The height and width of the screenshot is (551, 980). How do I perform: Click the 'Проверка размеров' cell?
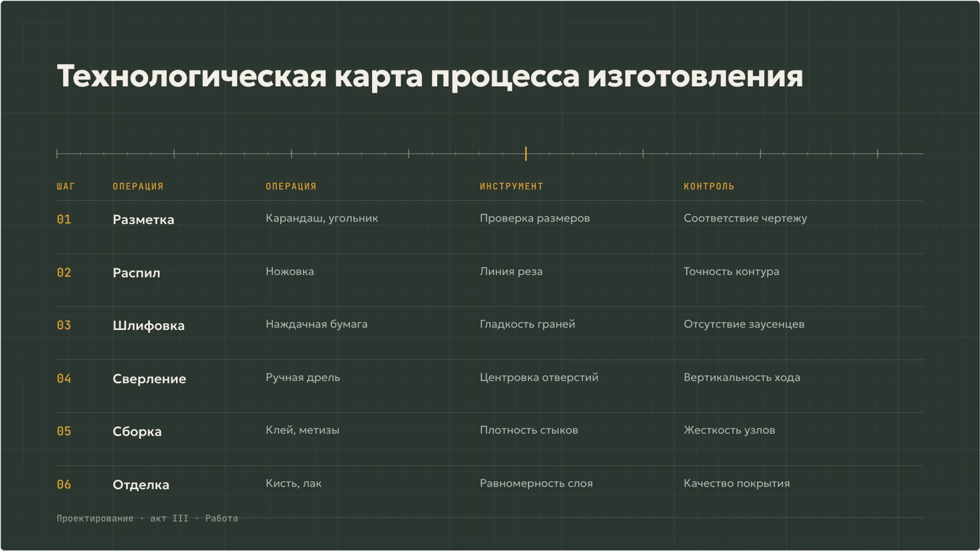click(x=534, y=218)
